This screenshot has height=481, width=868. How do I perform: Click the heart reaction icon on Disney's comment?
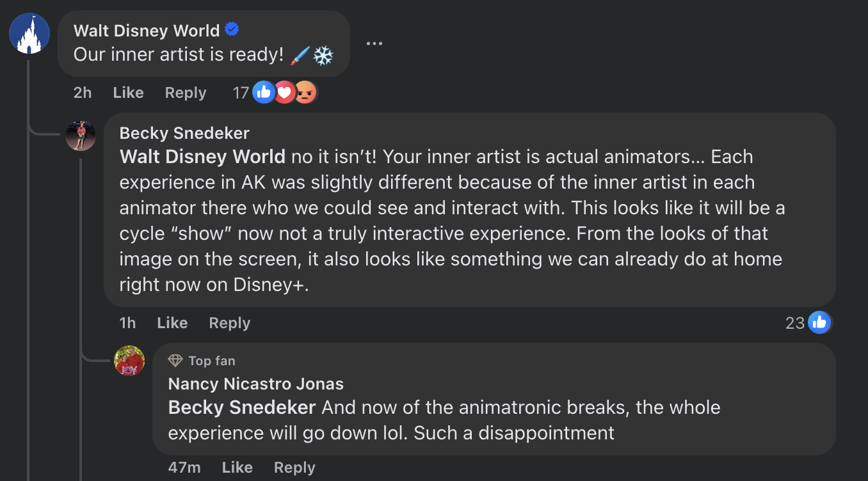284,93
